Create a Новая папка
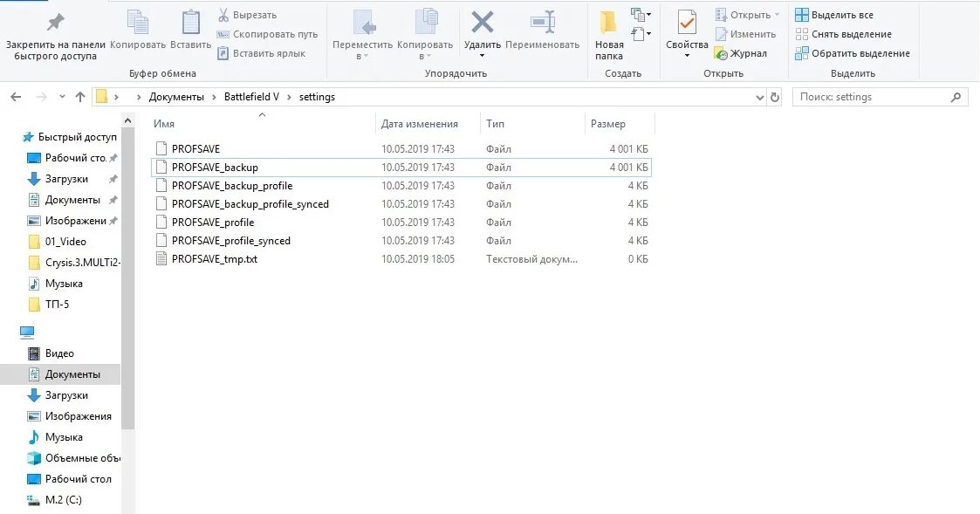The width and height of the screenshot is (980, 514). click(609, 36)
